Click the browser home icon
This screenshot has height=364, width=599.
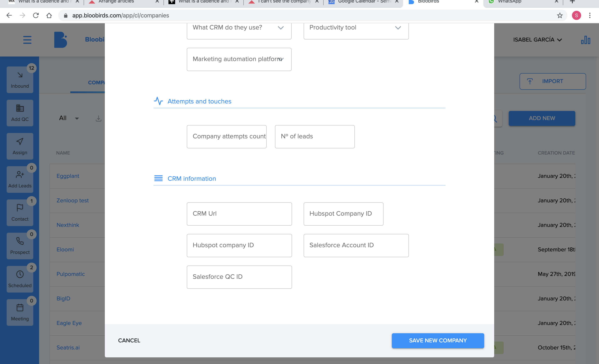click(x=49, y=16)
